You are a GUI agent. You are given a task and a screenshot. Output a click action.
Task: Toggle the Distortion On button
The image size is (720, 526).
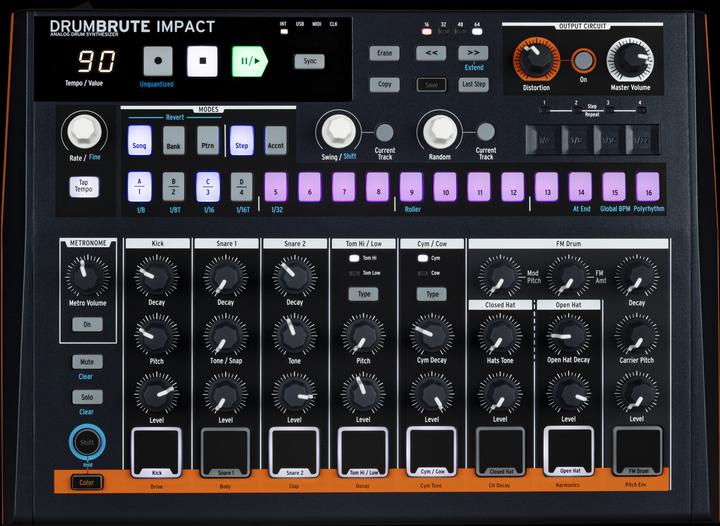tap(583, 61)
